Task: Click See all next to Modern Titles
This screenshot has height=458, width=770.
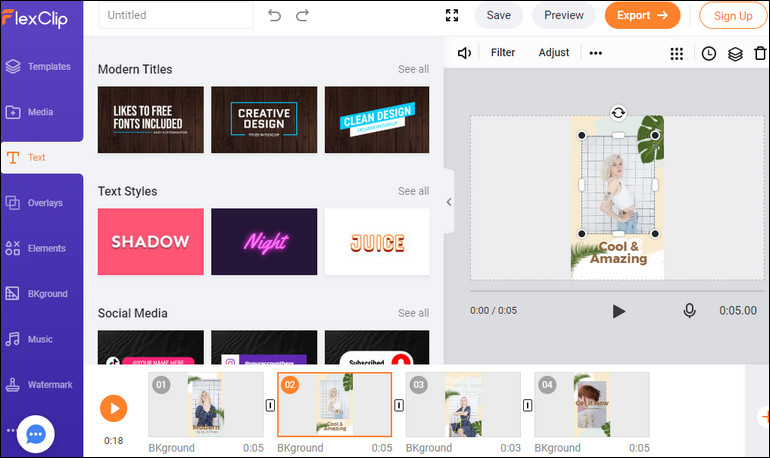Action: tap(413, 69)
